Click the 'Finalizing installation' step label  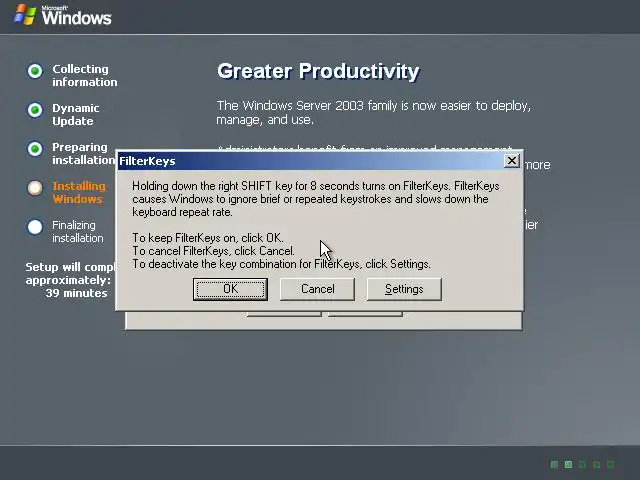coord(78,231)
